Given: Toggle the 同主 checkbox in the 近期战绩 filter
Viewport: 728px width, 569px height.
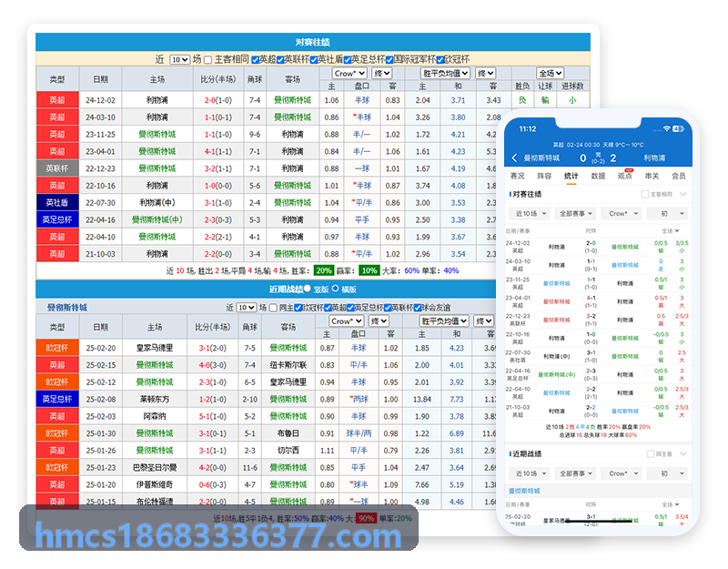Looking at the screenshot, I should pyautogui.click(x=274, y=308).
